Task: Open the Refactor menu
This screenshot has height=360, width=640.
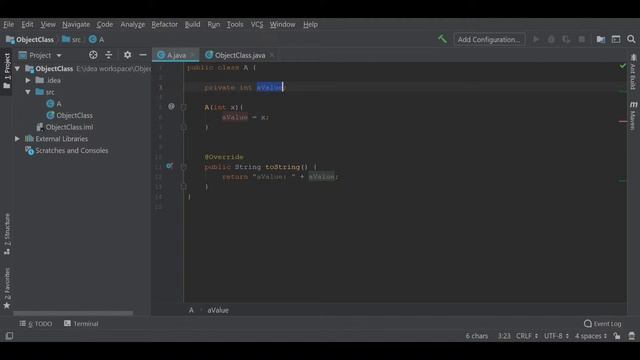Action: pyautogui.click(x=164, y=24)
